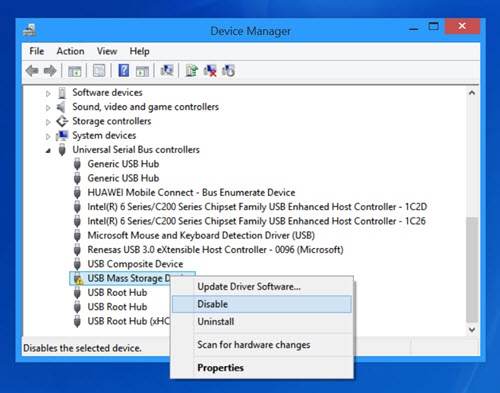Select the Software devices category icon
Image resolution: width=500 pixels, height=393 pixels.
point(62,93)
